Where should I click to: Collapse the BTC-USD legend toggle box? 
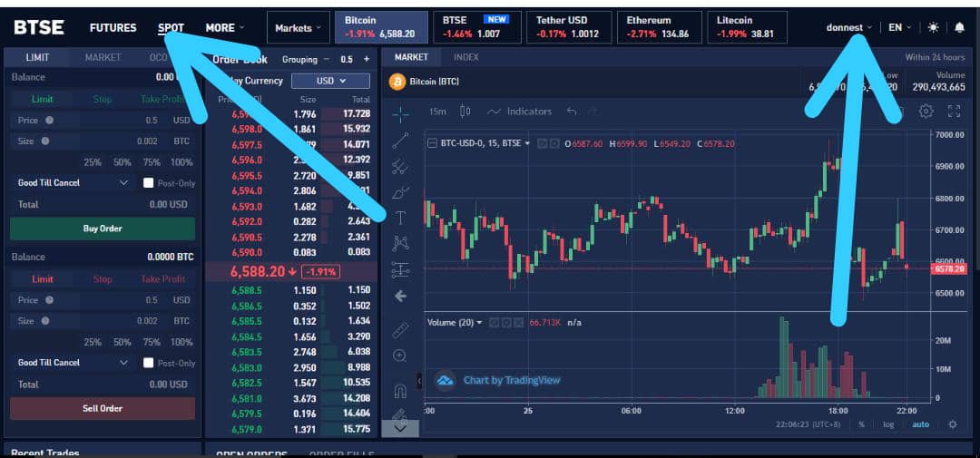coord(432,143)
